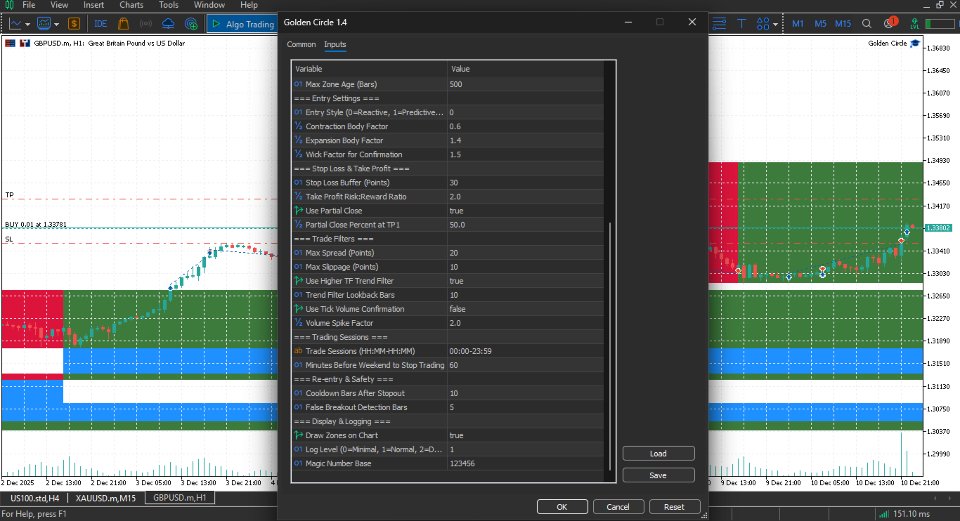Click the Load button
Image resolution: width=960 pixels, height=521 pixels.
point(657,454)
